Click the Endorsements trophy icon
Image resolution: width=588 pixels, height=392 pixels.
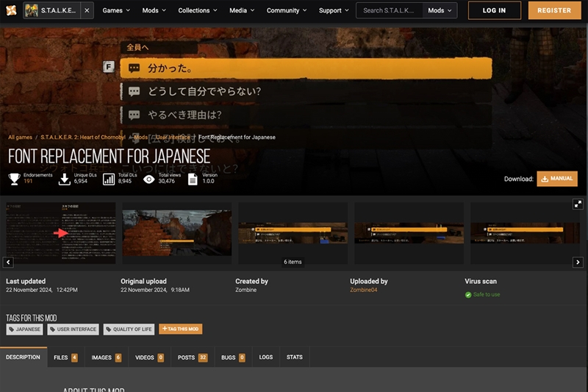[14, 179]
